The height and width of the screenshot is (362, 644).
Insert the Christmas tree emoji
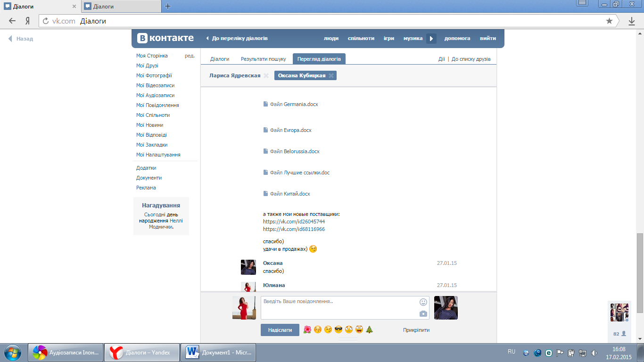pos(370,329)
